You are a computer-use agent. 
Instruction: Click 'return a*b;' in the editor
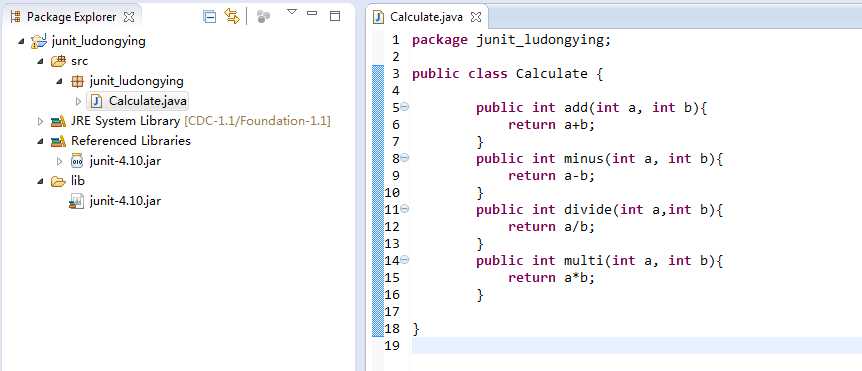552,278
